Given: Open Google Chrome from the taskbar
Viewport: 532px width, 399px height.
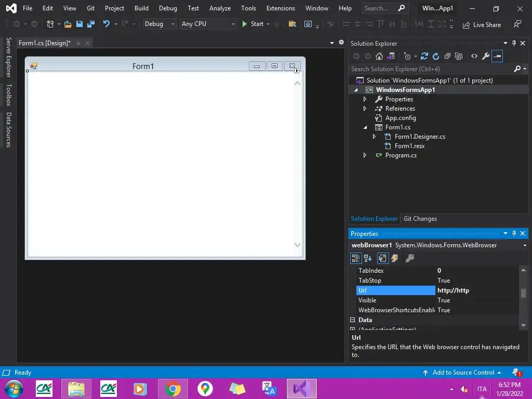Looking at the screenshot, I should pyautogui.click(x=172, y=389).
